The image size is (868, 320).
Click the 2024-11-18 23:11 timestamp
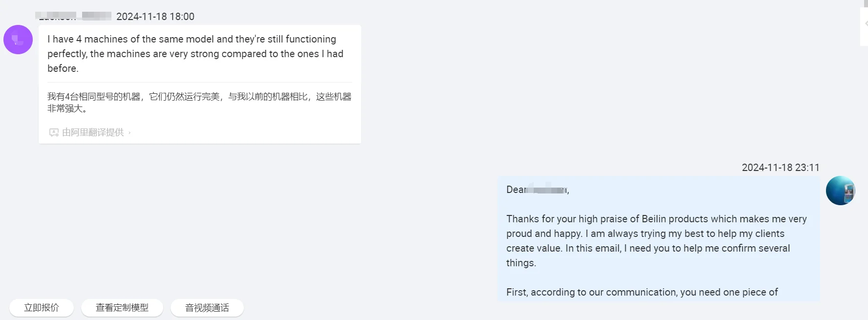(780, 168)
